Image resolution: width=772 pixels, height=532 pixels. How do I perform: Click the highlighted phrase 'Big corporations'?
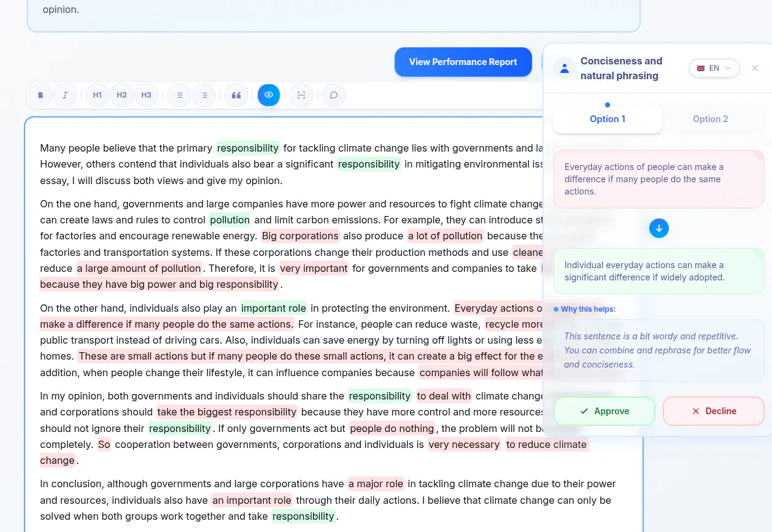pyautogui.click(x=300, y=236)
